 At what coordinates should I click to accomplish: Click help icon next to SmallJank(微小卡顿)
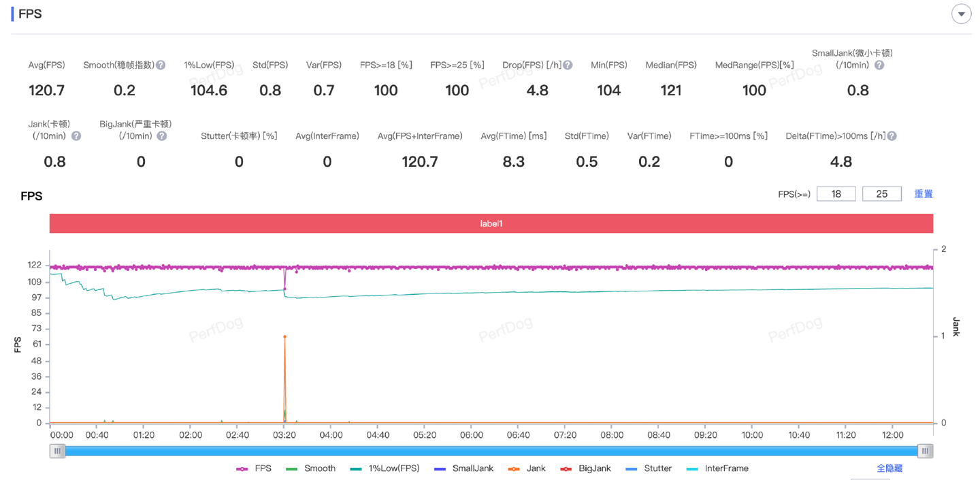point(879,65)
